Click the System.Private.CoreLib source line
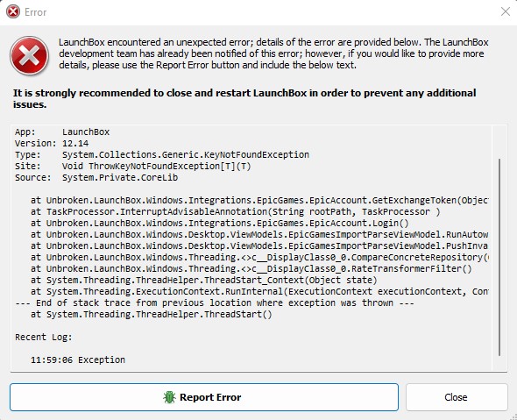The image size is (517, 420). 96,177
